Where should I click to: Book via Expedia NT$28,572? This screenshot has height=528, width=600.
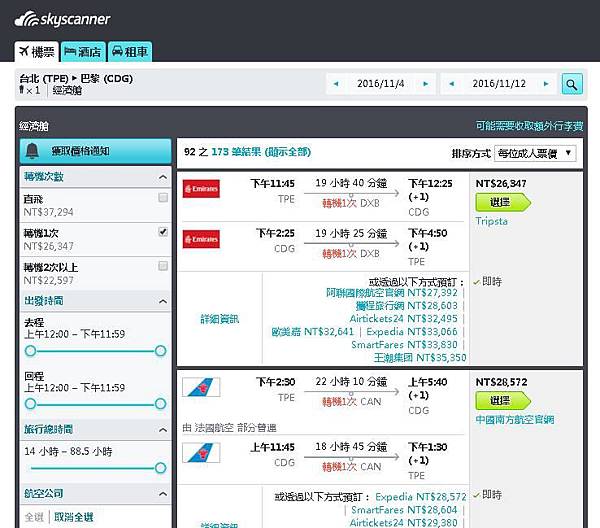421,497
